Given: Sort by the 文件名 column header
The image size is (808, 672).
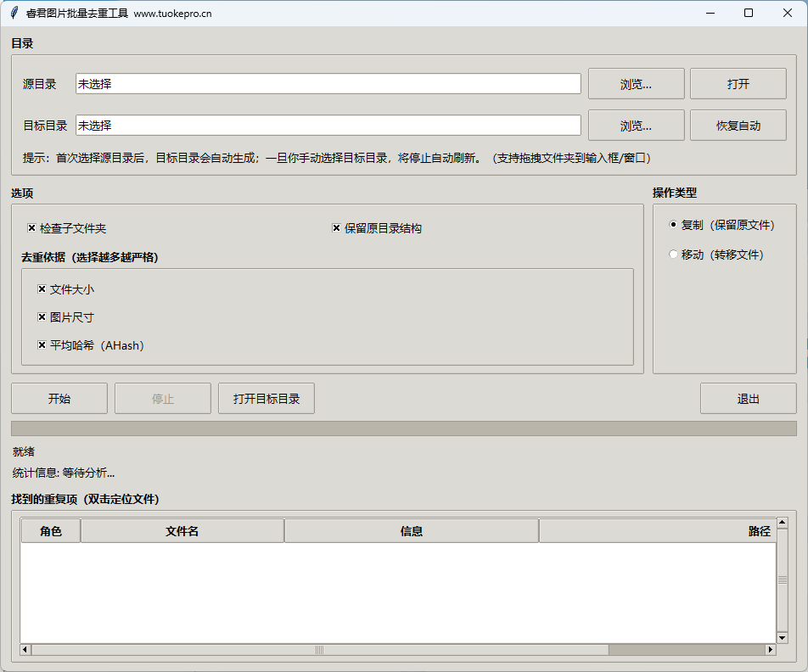Looking at the screenshot, I should [182, 531].
